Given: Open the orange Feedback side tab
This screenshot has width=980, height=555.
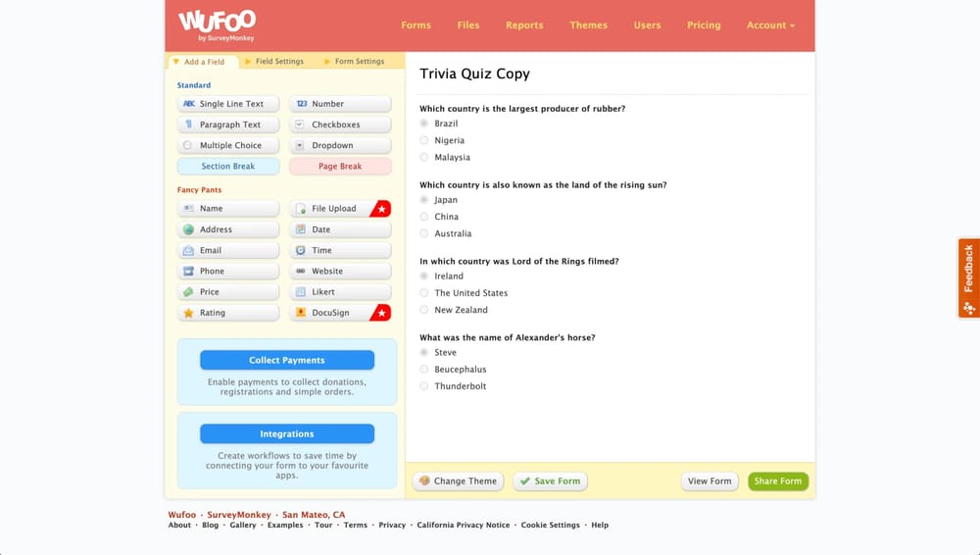Looking at the screenshot, I should (968, 278).
